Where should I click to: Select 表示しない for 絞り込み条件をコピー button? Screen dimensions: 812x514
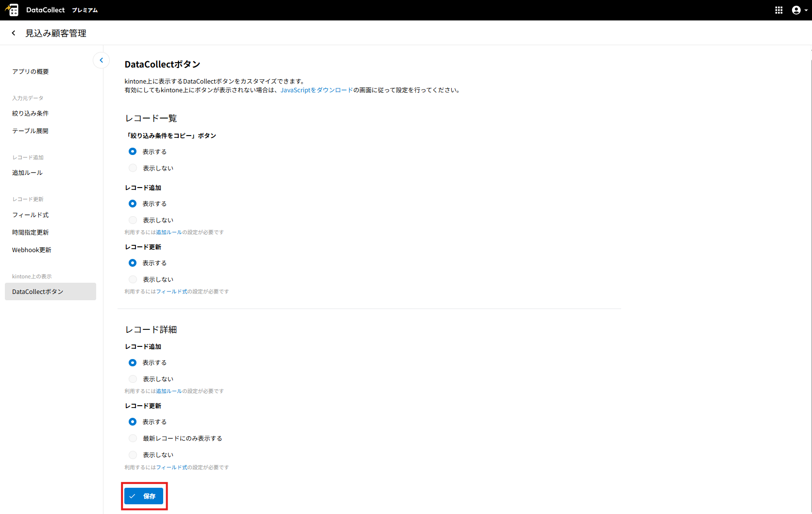point(133,168)
